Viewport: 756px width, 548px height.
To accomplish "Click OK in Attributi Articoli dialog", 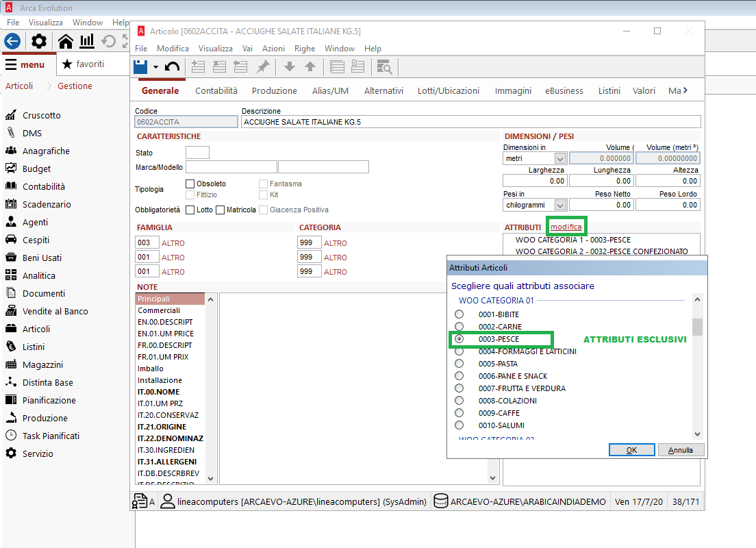I will pyautogui.click(x=631, y=450).
